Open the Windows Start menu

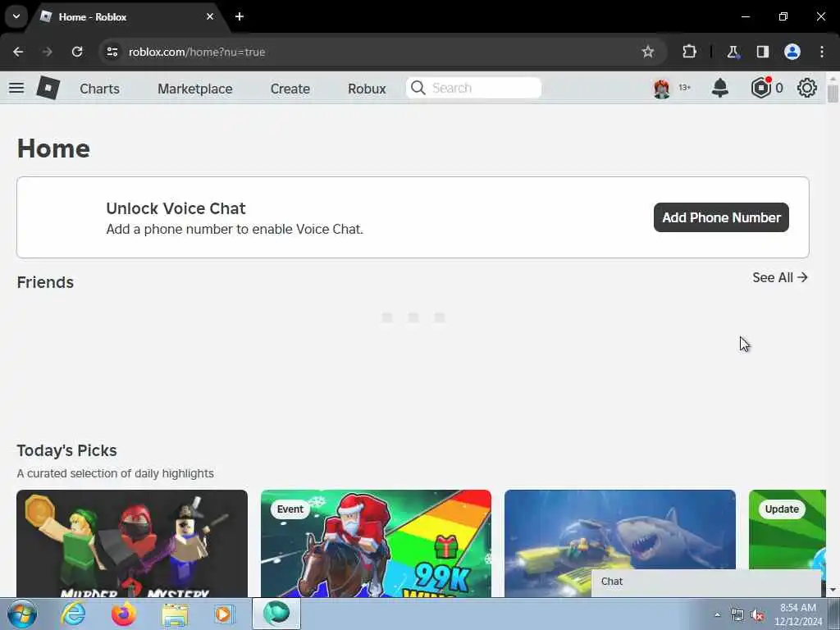point(22,614)
